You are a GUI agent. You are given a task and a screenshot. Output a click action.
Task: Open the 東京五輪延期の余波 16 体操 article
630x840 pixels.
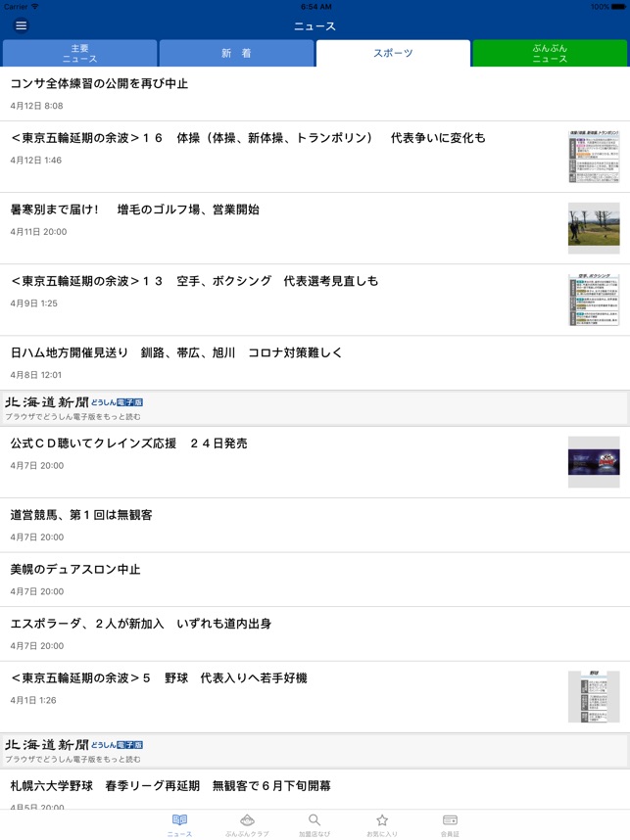[315, 157]
